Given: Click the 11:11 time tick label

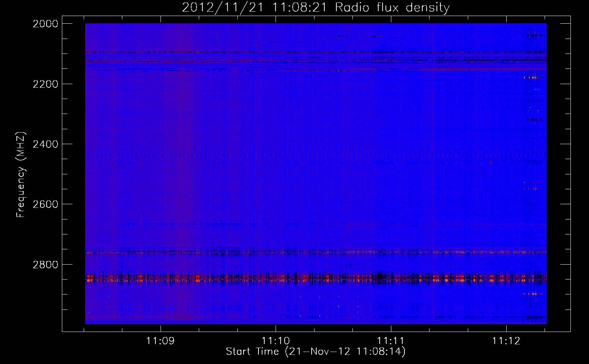Looking at the screenshot, I should 391,341.
